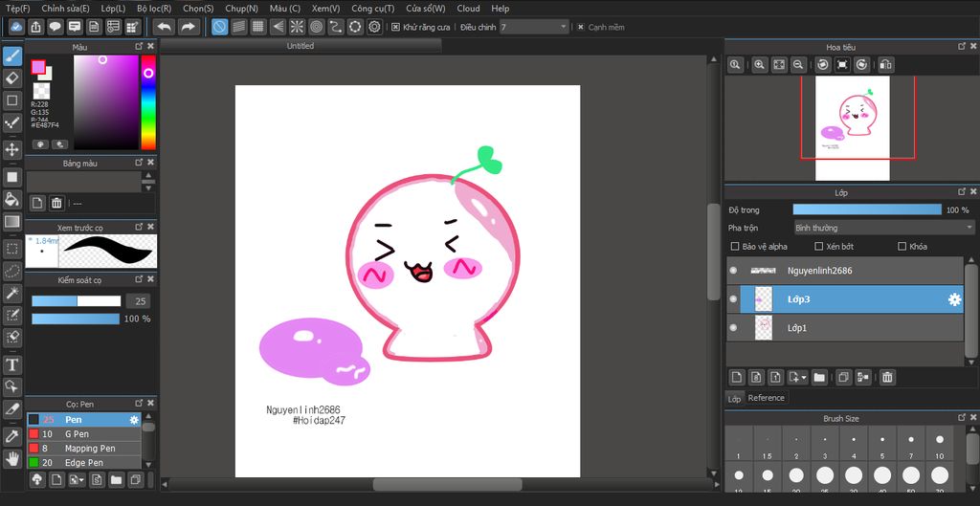Hide the Nguyenlinh2686 layer
980x506 pixels.
733,271
